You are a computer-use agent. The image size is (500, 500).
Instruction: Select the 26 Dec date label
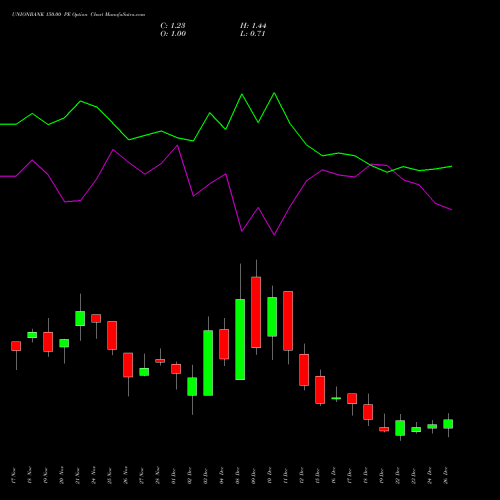click(x=446, y=475)
